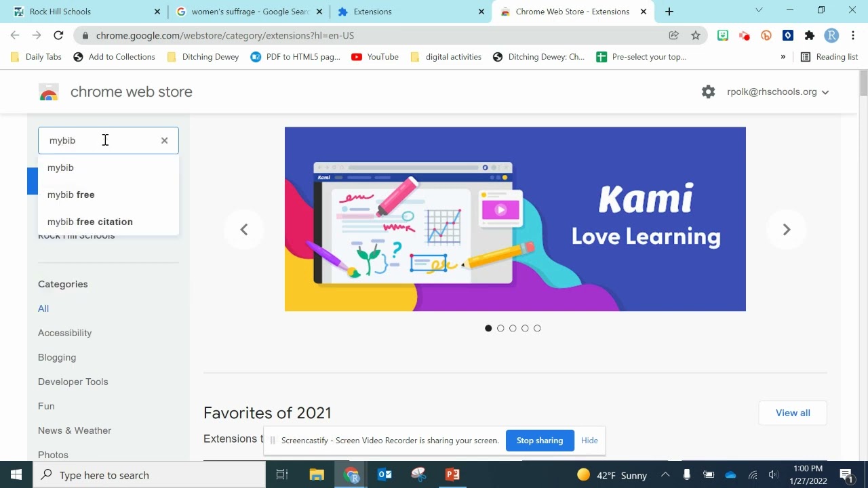This screenshot has width=868, height=488.
Task: Open Outlook from taskbar
Action: coord(384,474)
